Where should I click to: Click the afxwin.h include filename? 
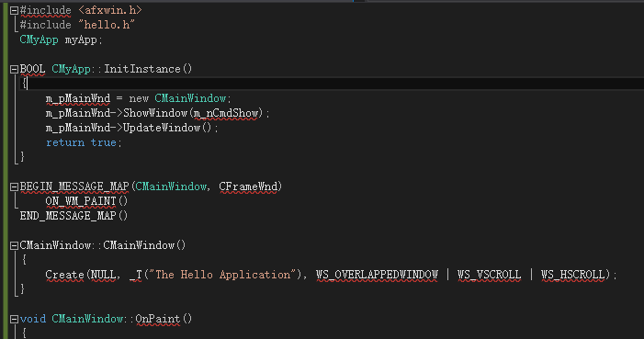click(x=110, y=10)
